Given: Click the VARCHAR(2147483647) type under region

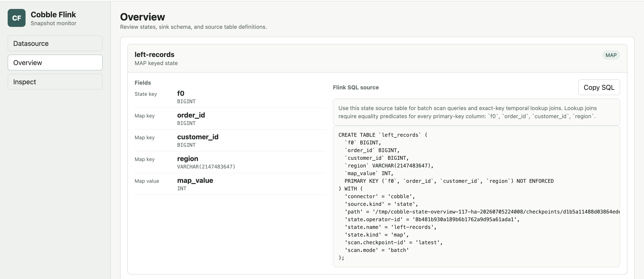Looking at the screenshot, I should (206, 167).
